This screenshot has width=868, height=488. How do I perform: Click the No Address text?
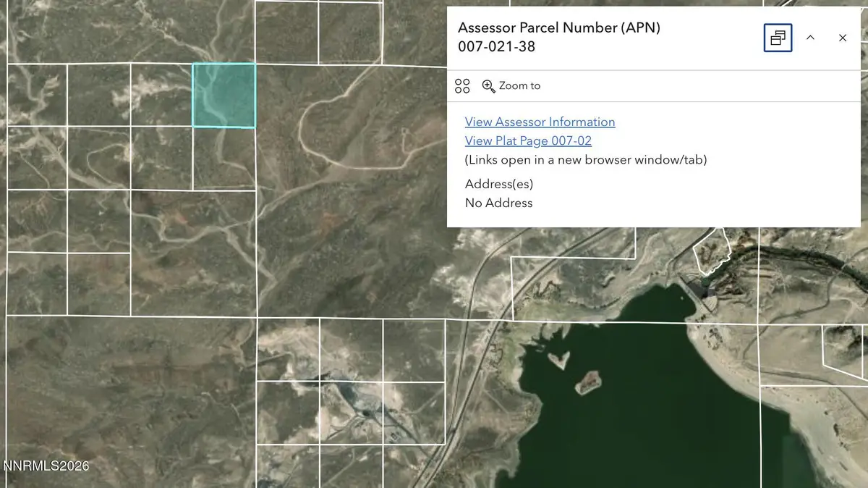coord(498,203)
